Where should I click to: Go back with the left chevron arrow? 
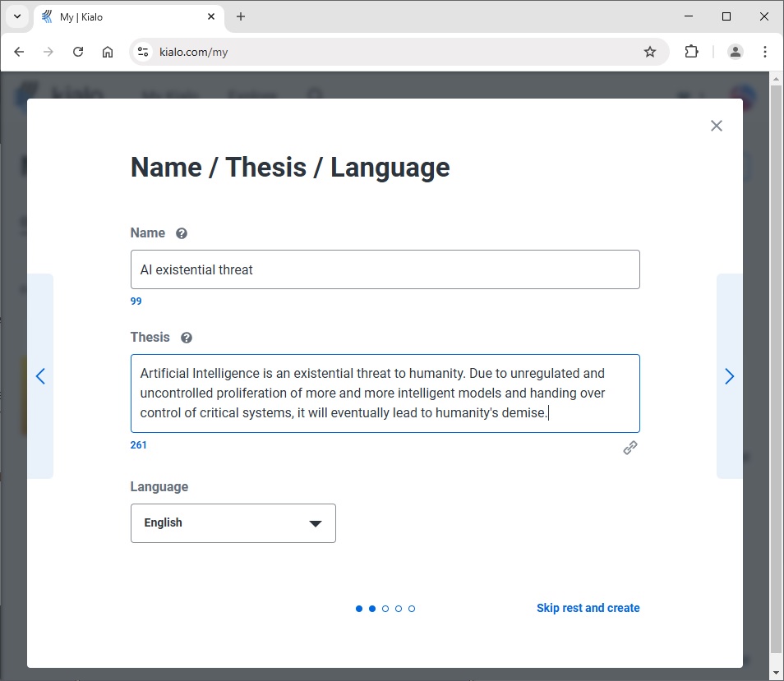(40, 376)
